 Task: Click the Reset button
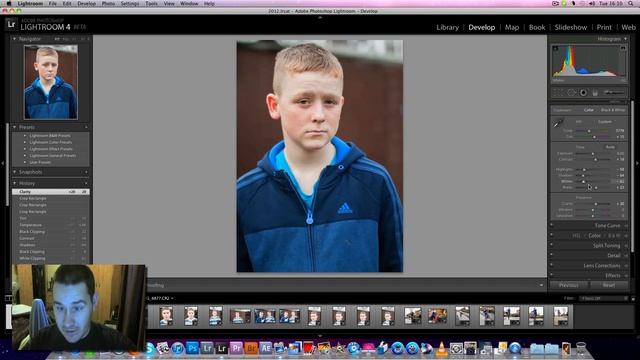[x=609, y=285]
